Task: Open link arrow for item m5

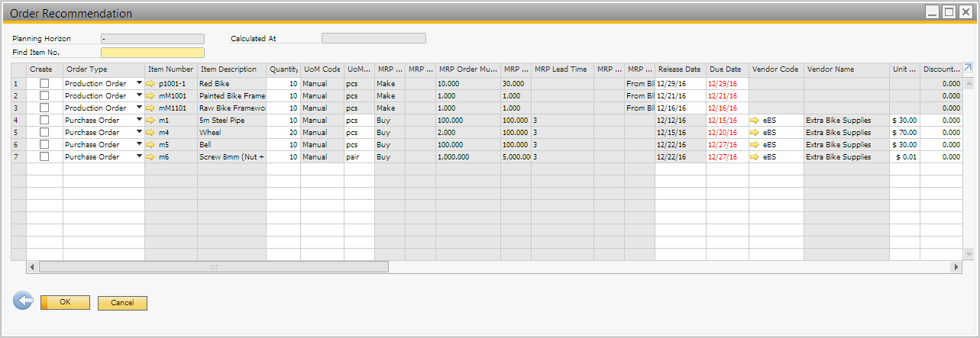Action: tap(150, 145)
